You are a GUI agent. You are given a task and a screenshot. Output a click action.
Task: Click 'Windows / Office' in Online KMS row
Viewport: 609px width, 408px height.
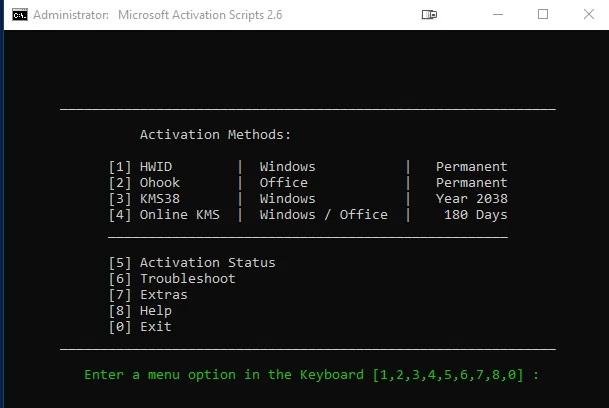[x=324, y=214]
